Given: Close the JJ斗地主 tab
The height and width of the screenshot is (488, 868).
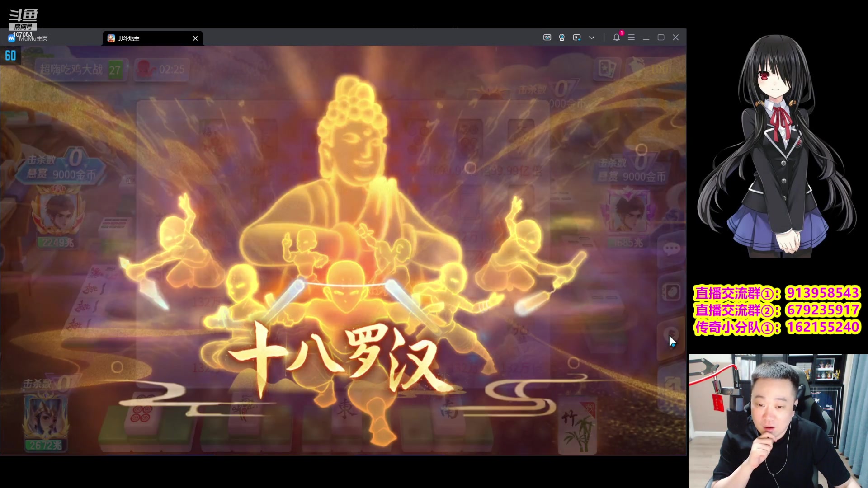Looking at the screenshot, I should [x=195, y=38].
